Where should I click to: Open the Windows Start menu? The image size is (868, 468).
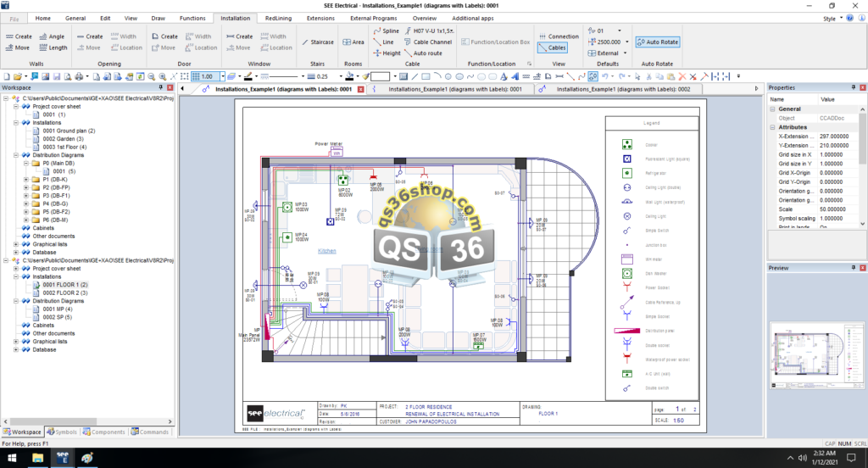click(x=12, y=458)
